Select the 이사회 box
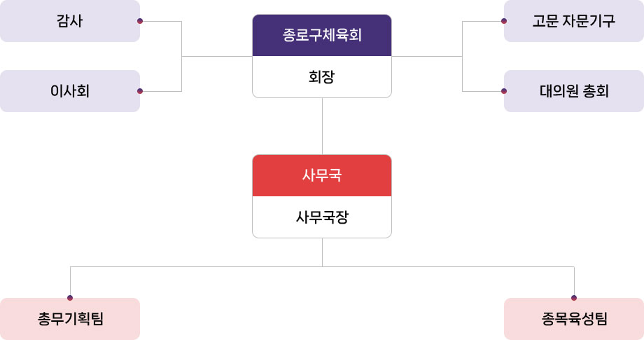 point(69,91)
